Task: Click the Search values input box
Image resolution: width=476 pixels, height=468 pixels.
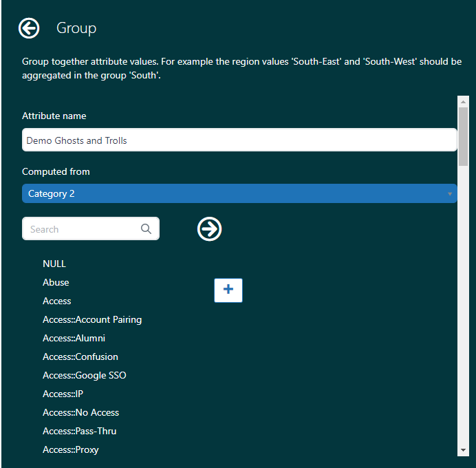Action: point(83,229)
